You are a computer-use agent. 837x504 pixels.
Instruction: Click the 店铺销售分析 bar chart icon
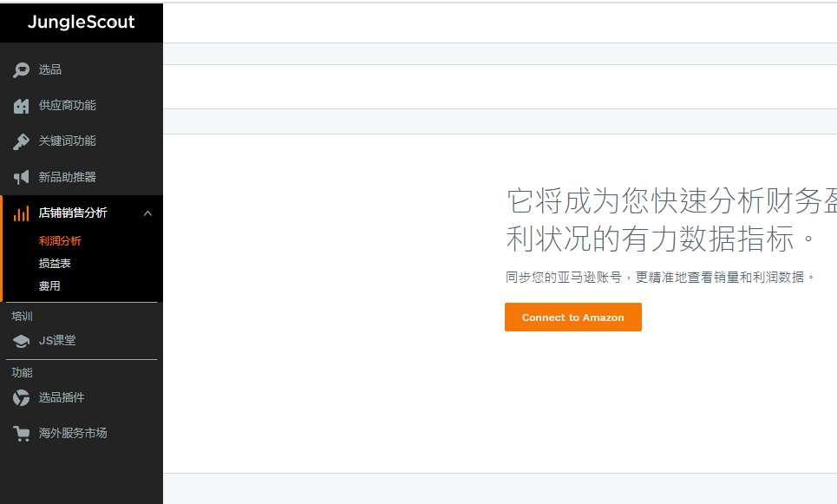click(x=22, y=213)
